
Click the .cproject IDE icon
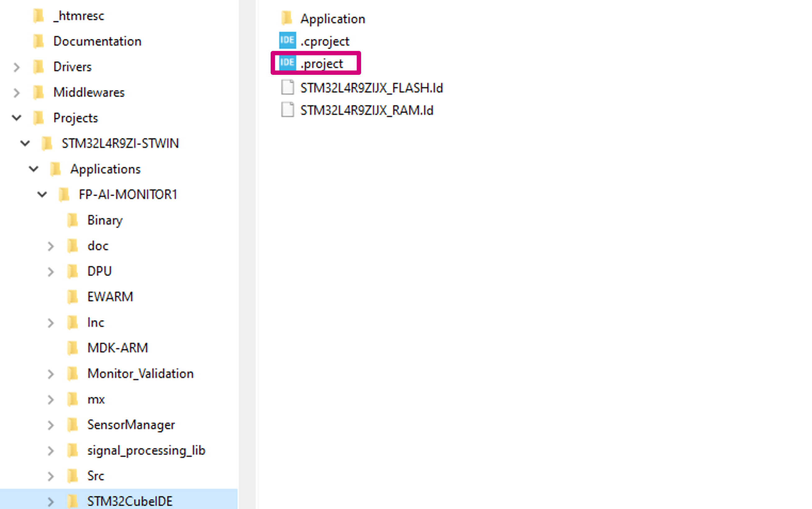[x=287, y=41]
